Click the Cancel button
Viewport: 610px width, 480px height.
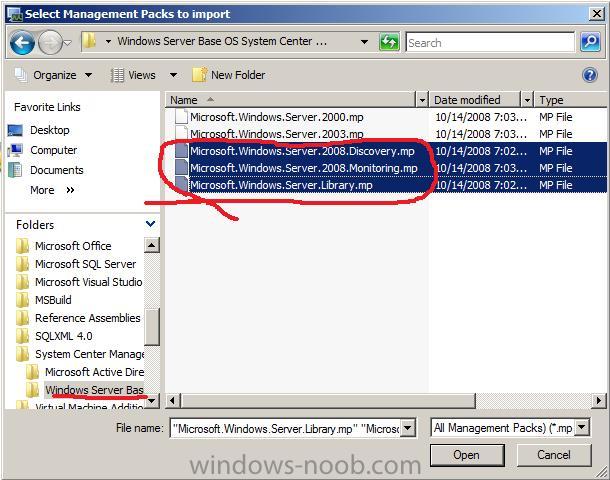[554, 455]
